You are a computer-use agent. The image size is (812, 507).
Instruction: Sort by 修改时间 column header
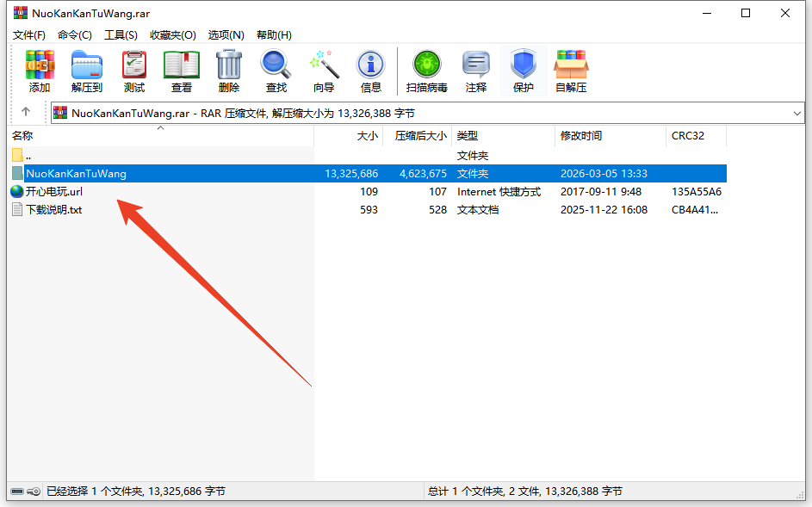(x=611, y=136)
